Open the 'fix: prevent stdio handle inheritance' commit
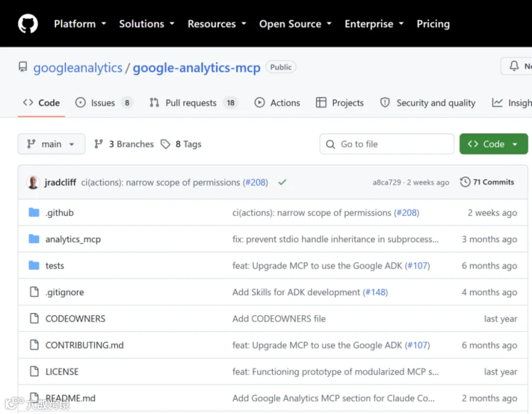This screenshot has width=532, height=414. point(336,240)
